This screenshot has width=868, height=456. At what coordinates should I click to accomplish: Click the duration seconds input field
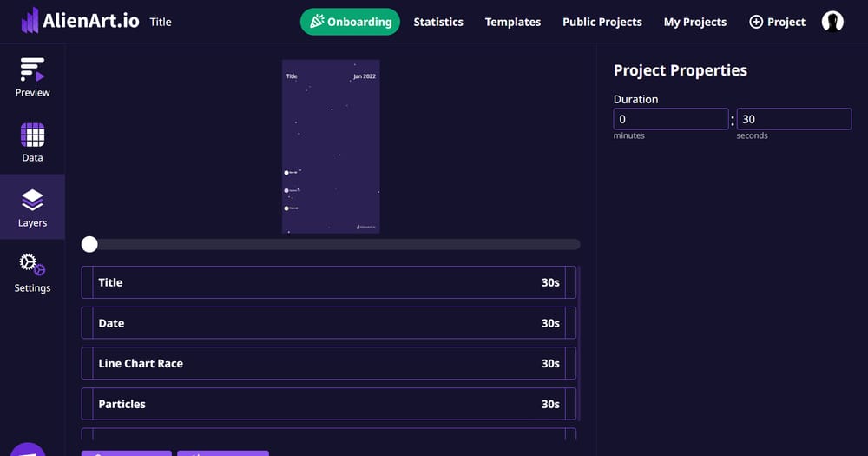click(793, 119)
